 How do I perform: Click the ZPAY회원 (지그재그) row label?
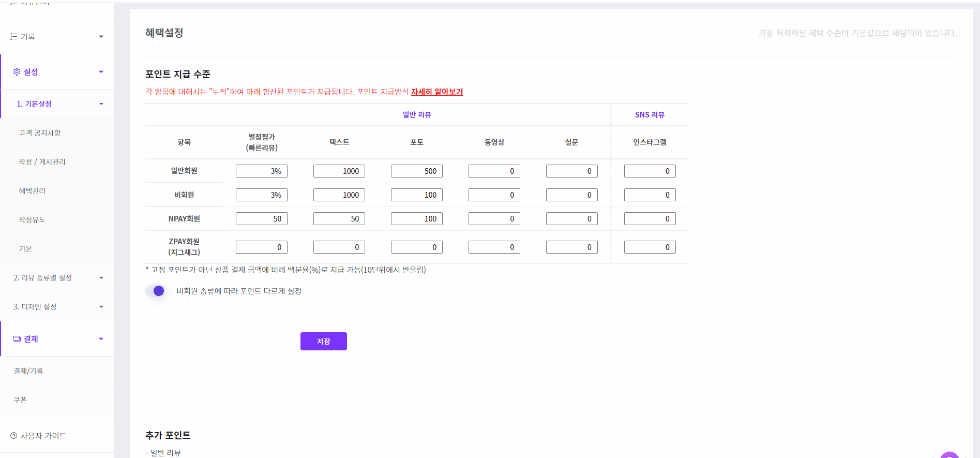pyautogui.click(x=184, y=247)
